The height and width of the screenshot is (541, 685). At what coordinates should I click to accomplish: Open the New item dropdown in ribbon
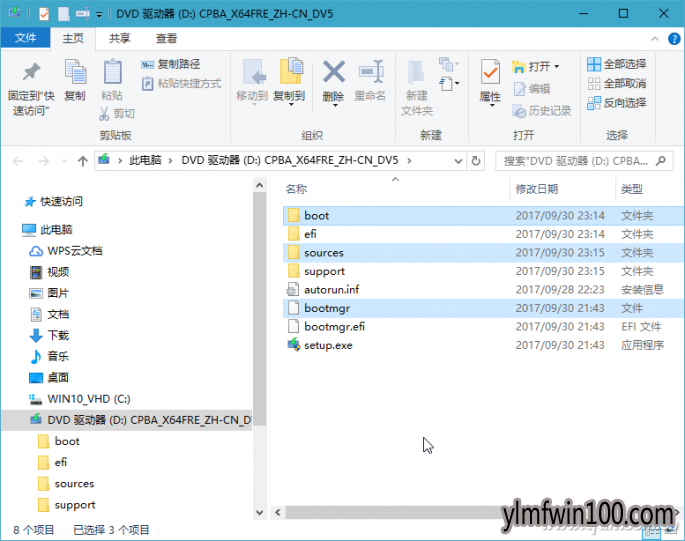pyautogui.click(x=449, y=64)
